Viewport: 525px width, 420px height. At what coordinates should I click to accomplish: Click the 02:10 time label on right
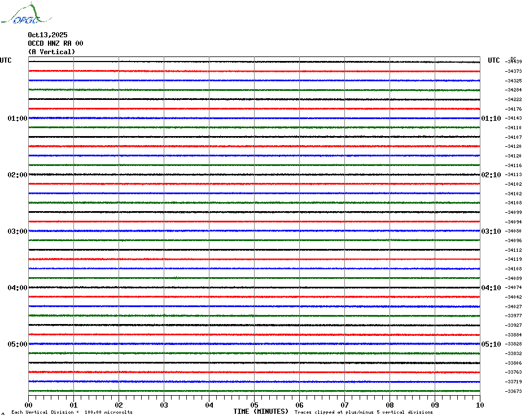click(490, 175)
